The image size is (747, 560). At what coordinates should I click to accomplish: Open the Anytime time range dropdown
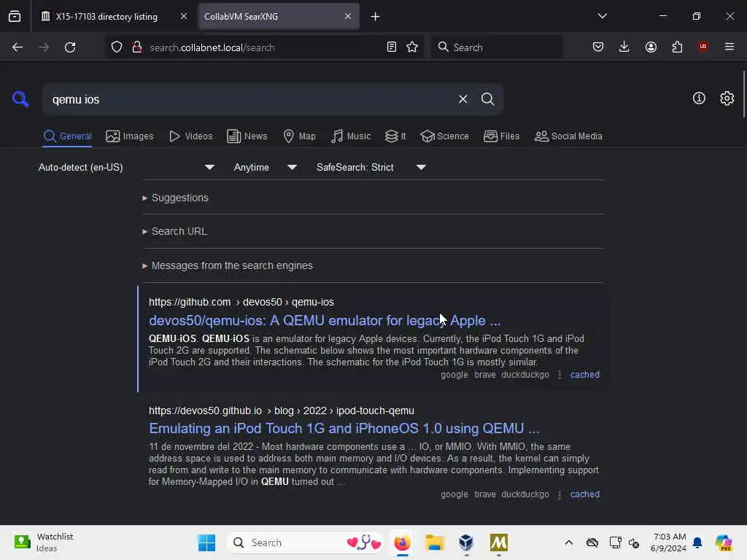click(265, 167)
